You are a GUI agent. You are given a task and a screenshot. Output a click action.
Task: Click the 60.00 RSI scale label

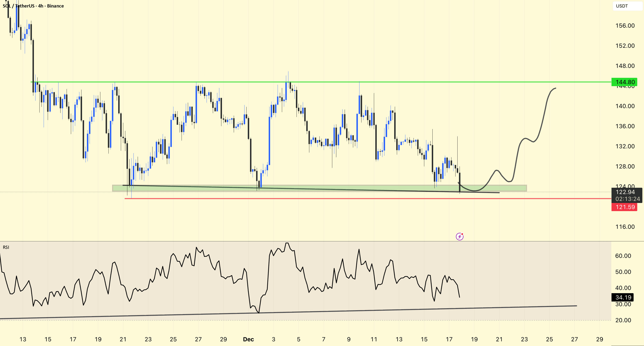click(x=623, y=256)
